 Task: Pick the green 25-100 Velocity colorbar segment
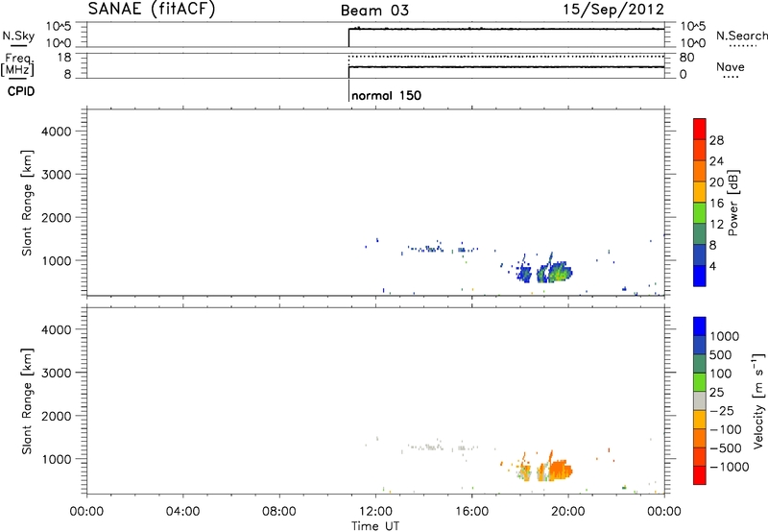[x=700, y=382]
